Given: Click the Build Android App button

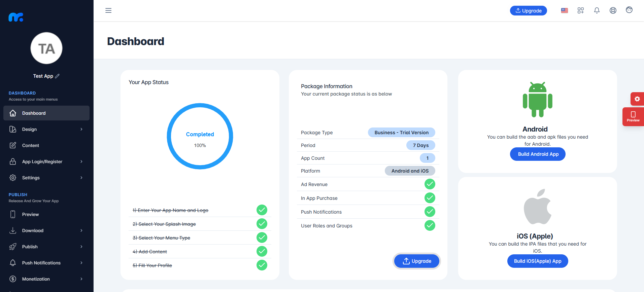Looking at the screenshot, I should (x=538, y=154).
